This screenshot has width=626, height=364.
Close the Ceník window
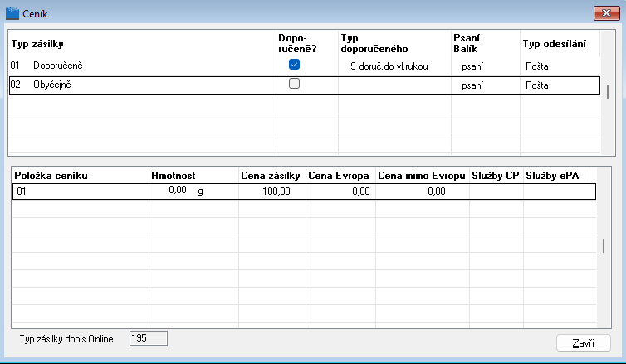pyautogui.click(x=606, y=13)
